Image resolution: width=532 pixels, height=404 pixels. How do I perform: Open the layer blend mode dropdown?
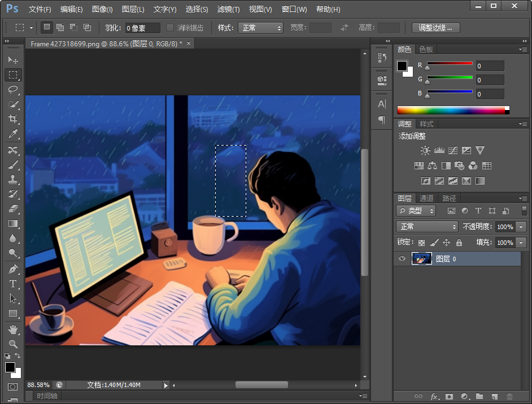tap(427, 227)
